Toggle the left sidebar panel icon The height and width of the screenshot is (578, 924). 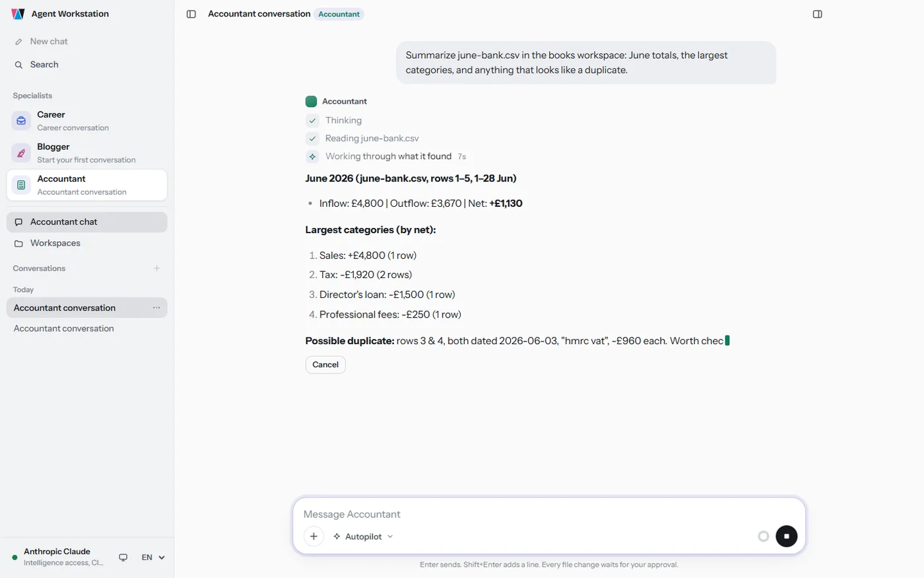click(x=191, y=14)
